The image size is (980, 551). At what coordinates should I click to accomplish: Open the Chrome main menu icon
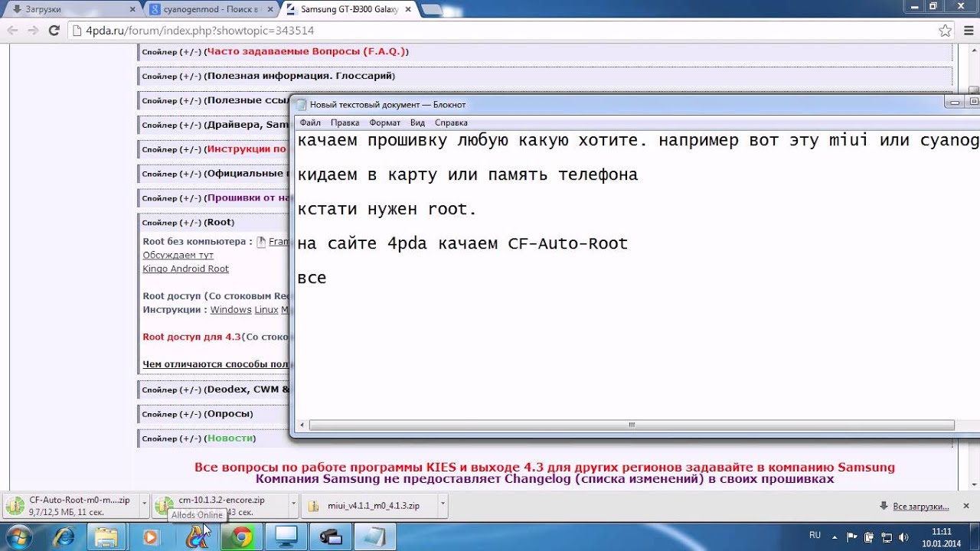coord(967,31)
